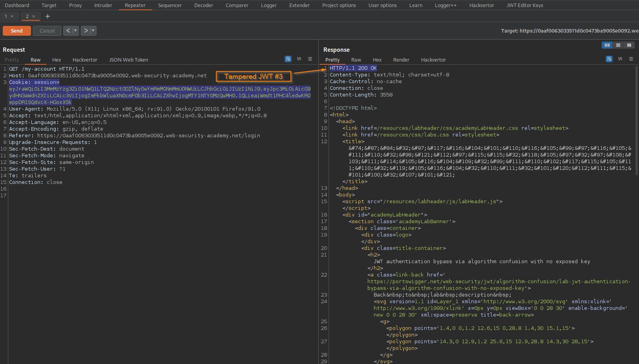Viewport: 639px width, 364px height.
Task: Click the Connection: close request header
Action: click(x=36, y=182)
